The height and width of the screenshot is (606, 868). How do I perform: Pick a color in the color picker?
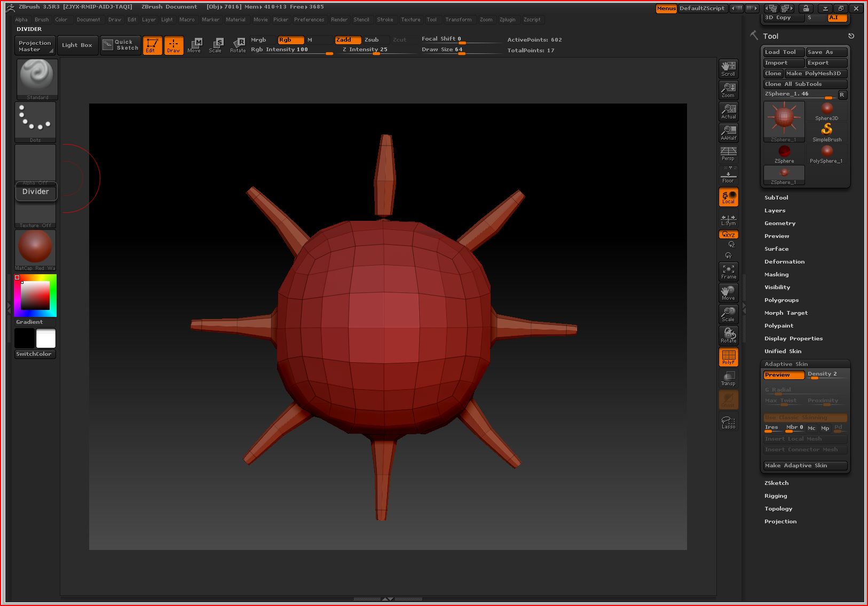pyautogui.click(x=35, y=296)
